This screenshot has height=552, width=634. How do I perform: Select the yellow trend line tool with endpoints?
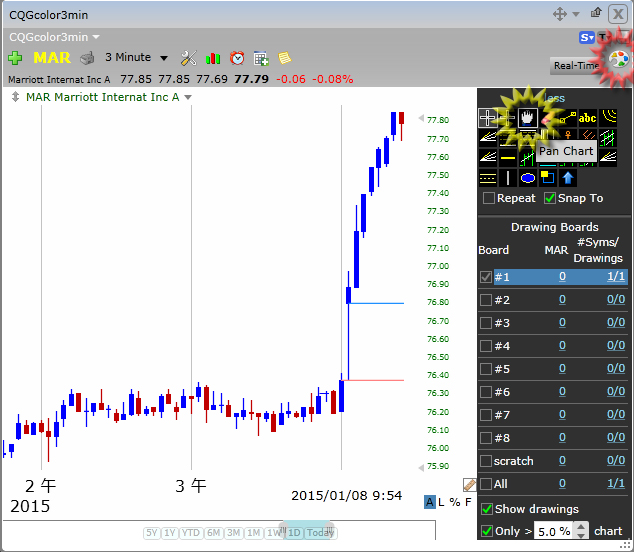[x=568, y=118]
